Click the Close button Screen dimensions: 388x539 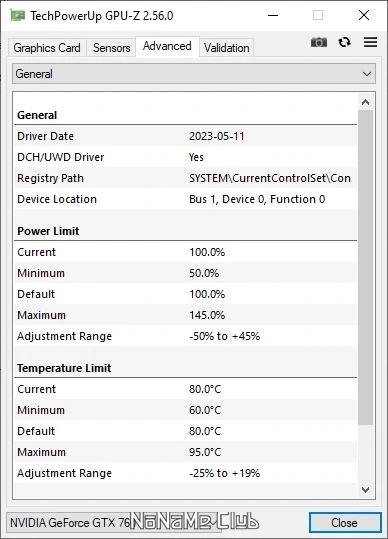coord(344,522)
